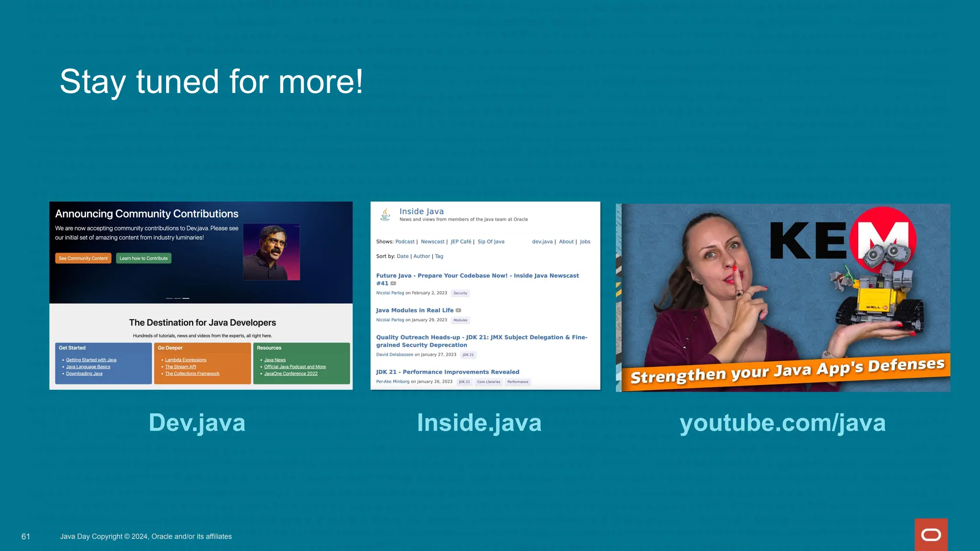The image size is (980, 551).
Task: Click the slide number 61
Action: coord(26,537)
